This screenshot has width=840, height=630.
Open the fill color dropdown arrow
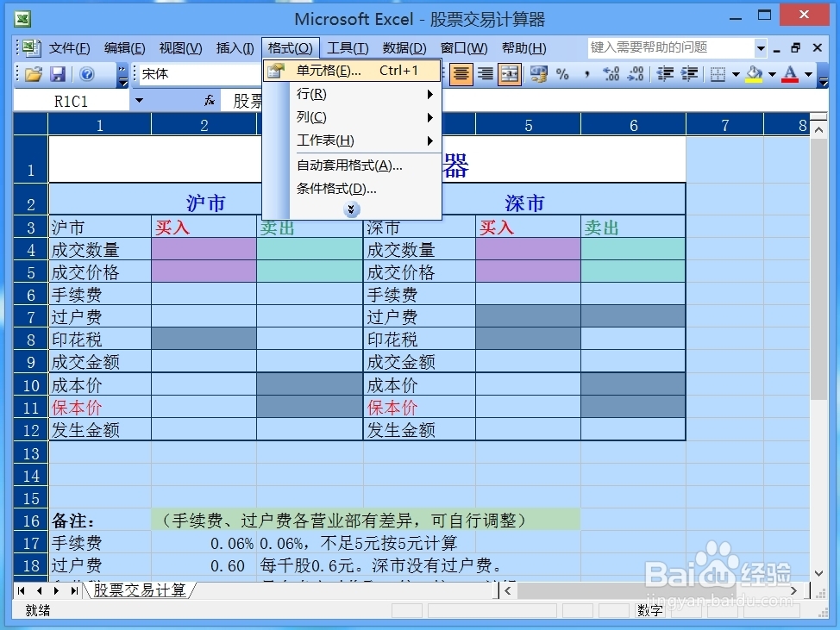(x=772, y=74)
